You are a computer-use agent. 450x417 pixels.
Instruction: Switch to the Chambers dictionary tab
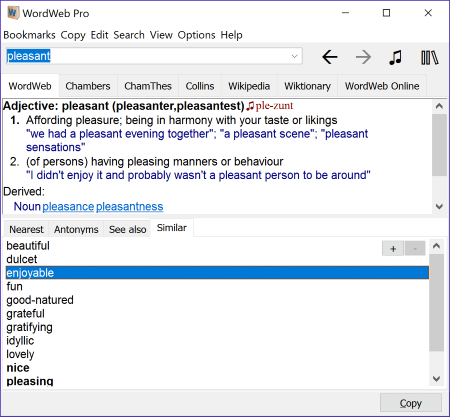(x=88, y=86)
